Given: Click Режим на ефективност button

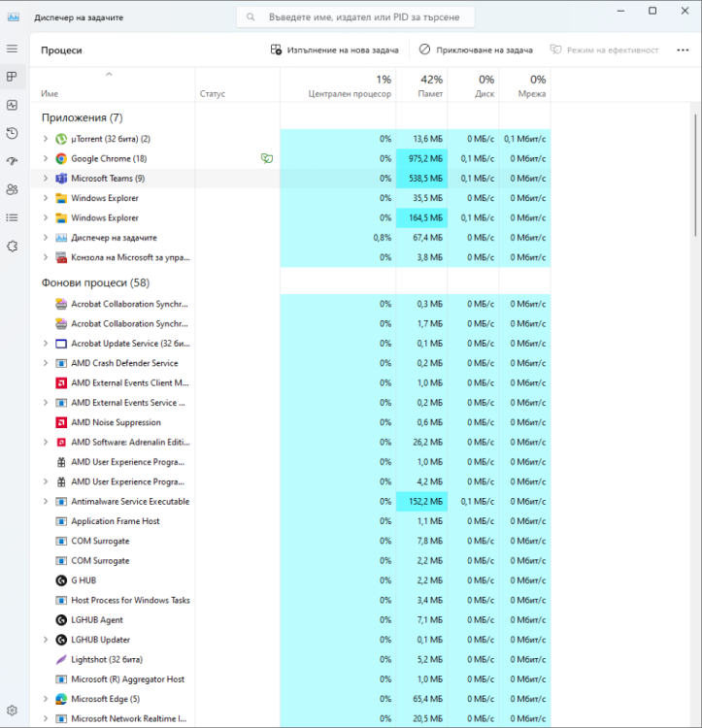Looking at the screenshot, I should point(604,50).
